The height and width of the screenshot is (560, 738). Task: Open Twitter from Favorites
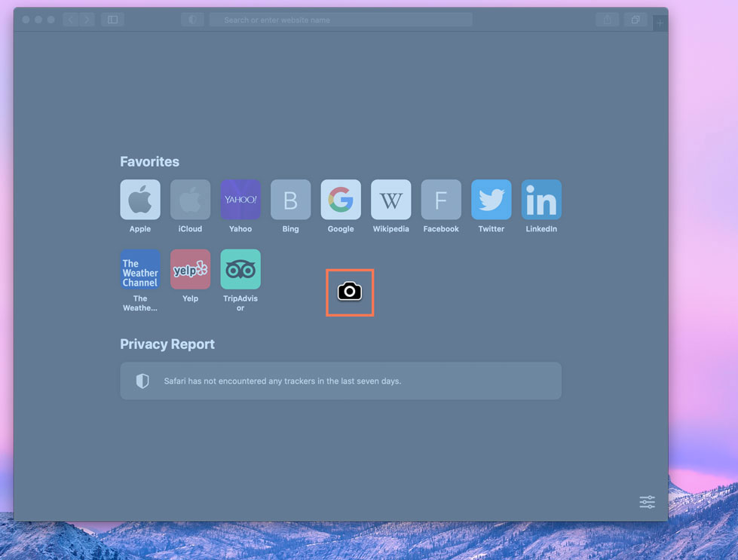tap(491, 199)
